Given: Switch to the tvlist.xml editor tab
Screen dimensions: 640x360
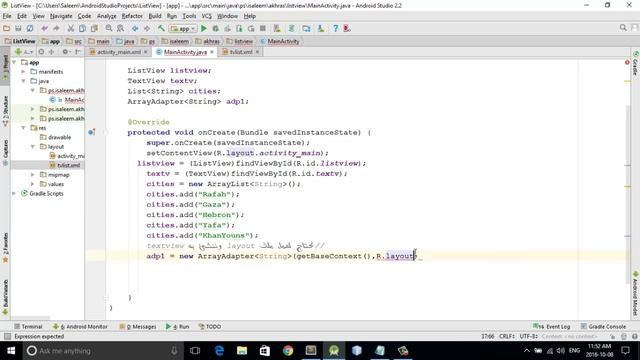Looking at the screenshot, I should [241, 52].
